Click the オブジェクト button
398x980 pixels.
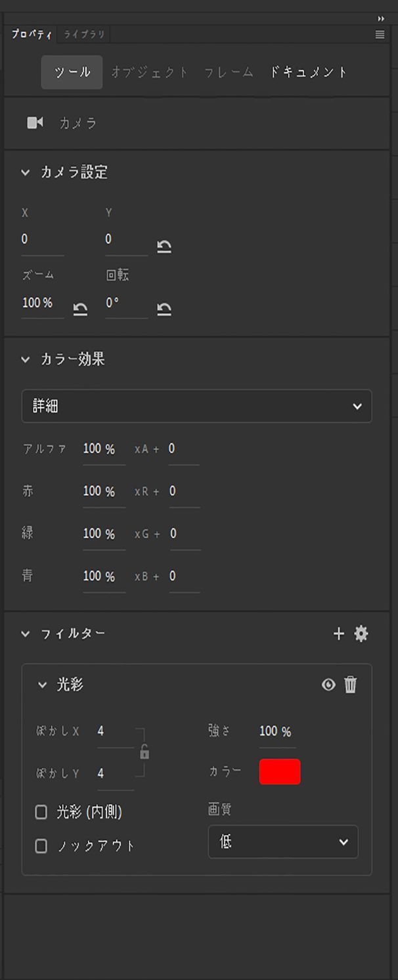point(149,72)
